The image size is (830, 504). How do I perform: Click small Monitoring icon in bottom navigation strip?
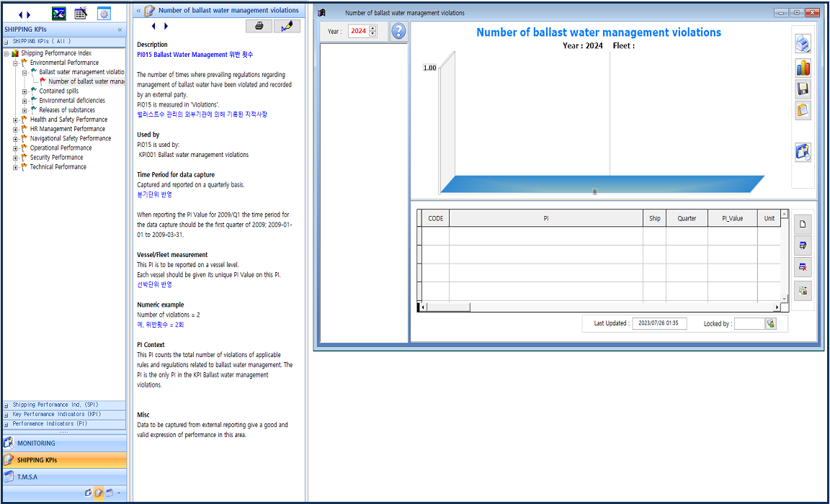coord(89,493)
